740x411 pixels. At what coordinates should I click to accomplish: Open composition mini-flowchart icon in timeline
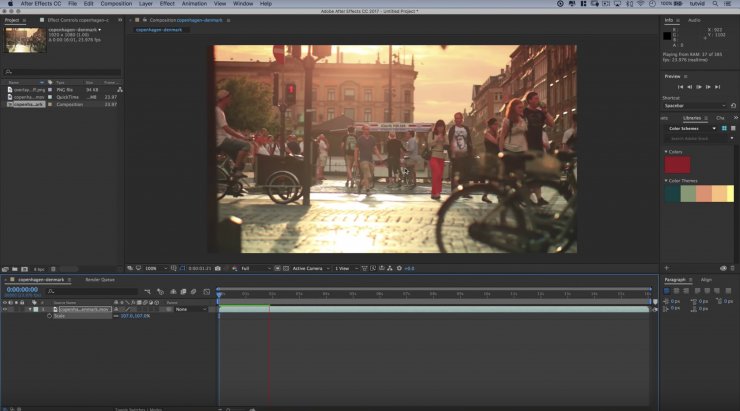pos(147,292)
